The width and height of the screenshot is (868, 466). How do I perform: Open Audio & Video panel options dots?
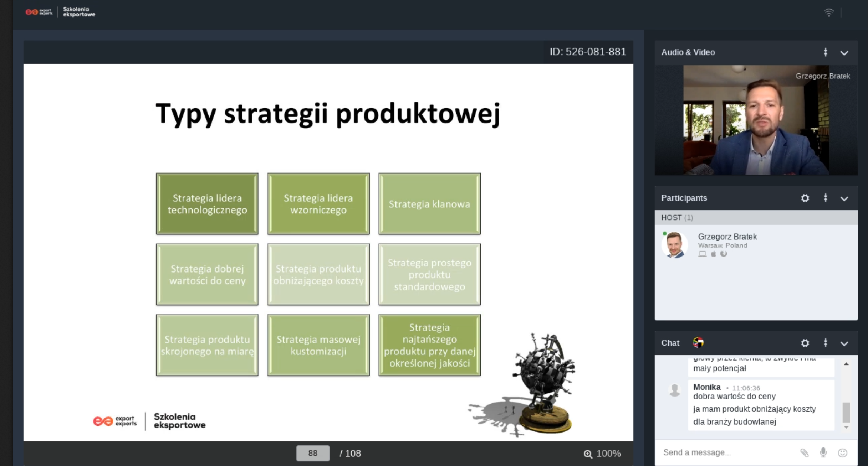825,52
